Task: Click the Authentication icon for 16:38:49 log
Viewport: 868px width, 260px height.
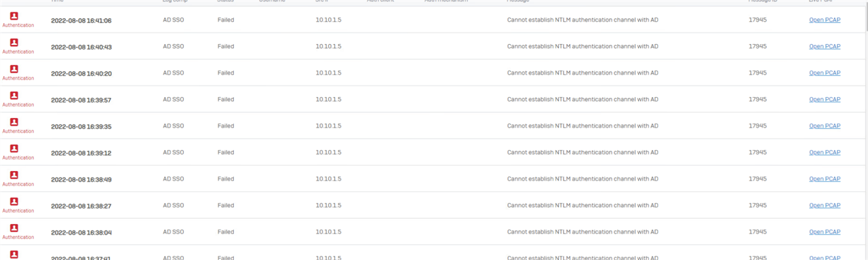Action: point(14,174)
